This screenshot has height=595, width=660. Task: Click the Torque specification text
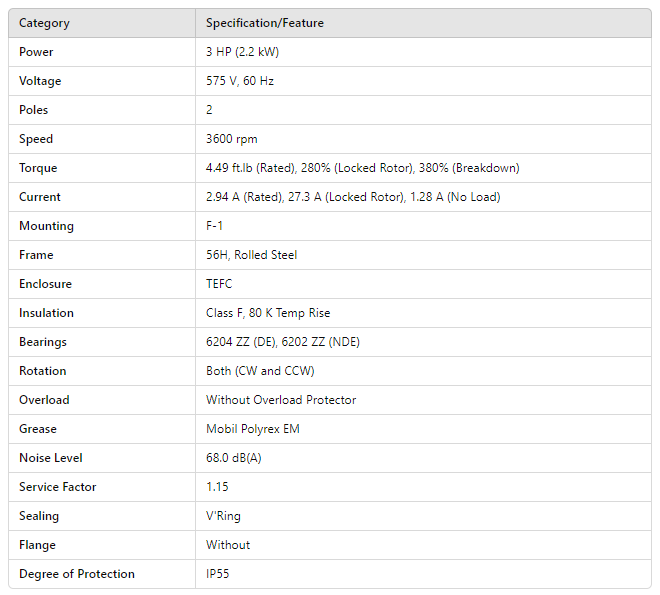click(362, 168)
